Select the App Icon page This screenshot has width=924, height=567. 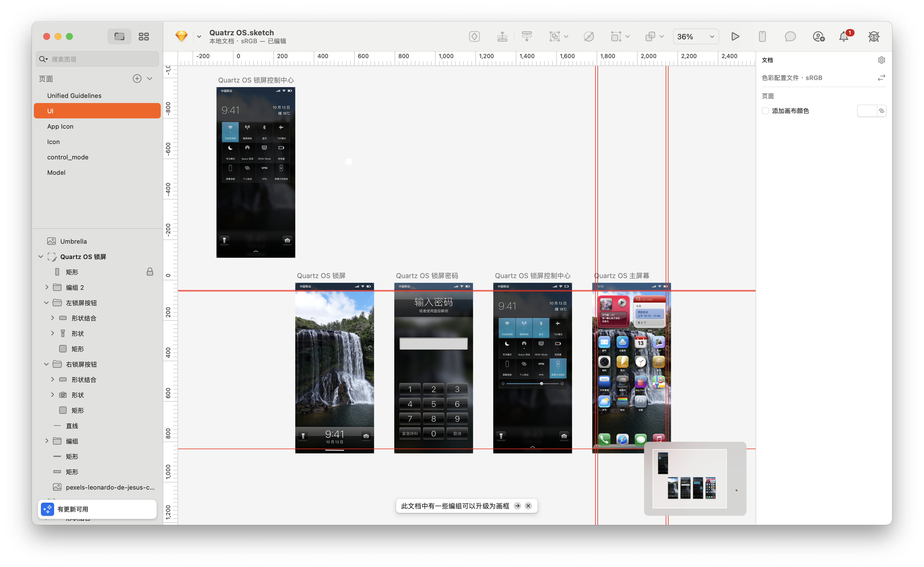tap(60, 126)
